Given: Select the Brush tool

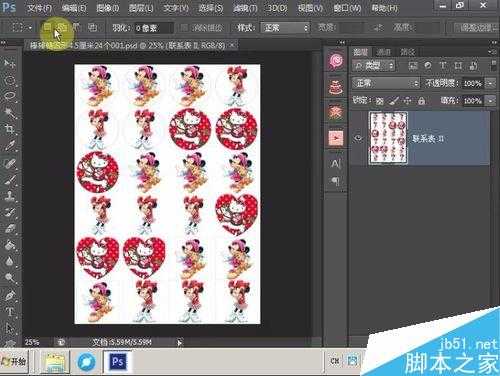Looking at the screenshot, I should (9, 179).
